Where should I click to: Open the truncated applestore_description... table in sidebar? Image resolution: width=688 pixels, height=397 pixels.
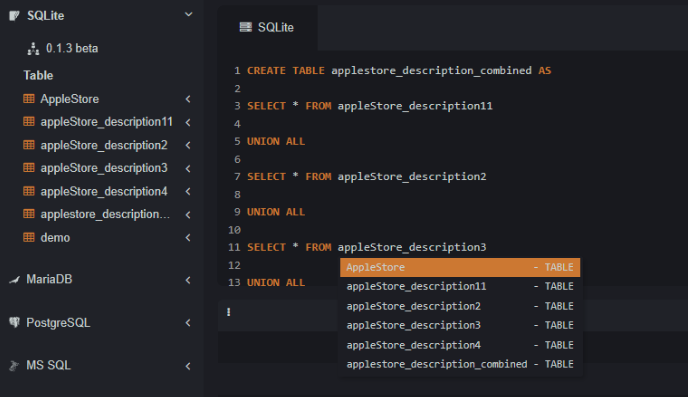click(x=105, y=215)
